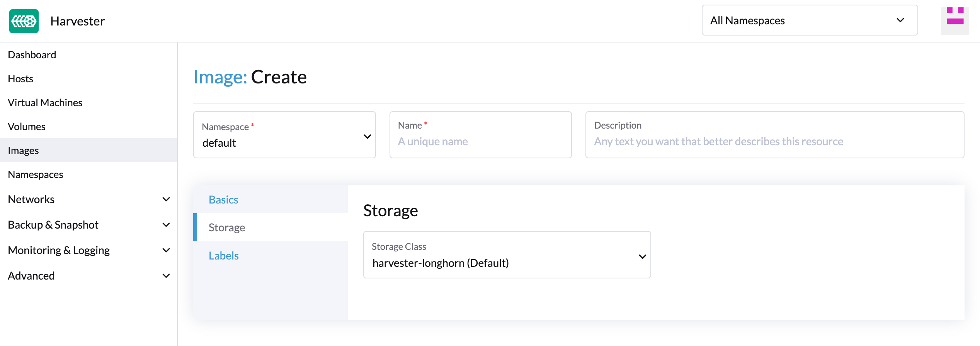Click the Name input field
Image resolution: width=980 pixels, height=346 pixels.
[480, 141]
